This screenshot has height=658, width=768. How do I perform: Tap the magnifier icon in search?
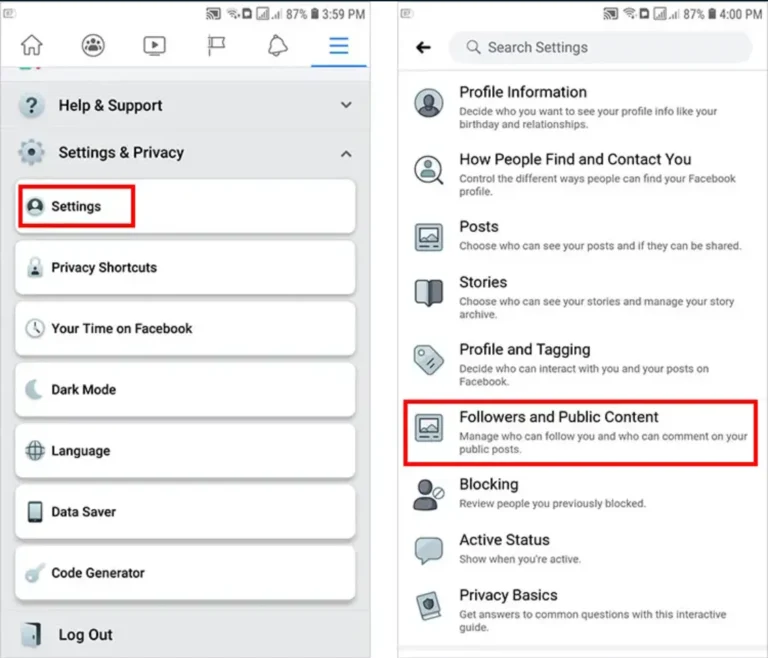pyautogui.click(x=473, y=47)
